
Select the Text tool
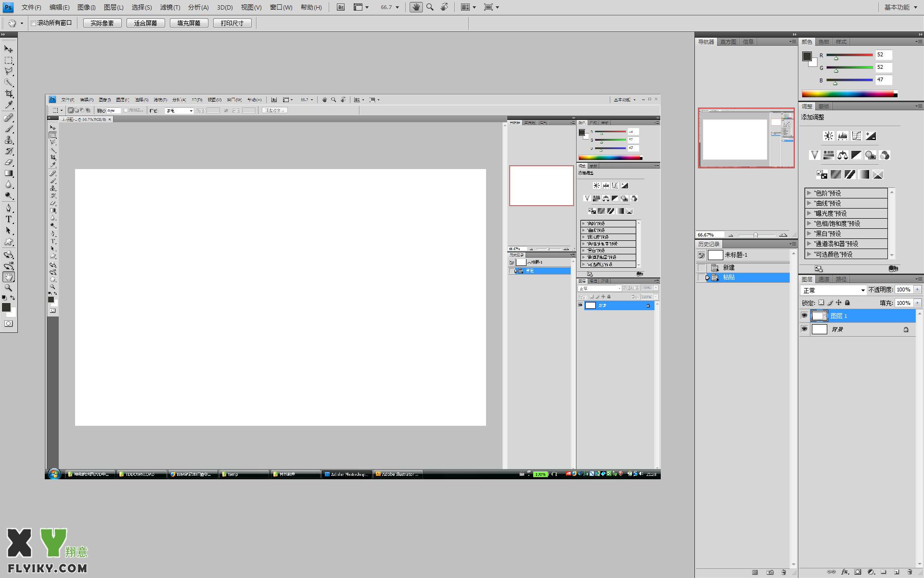point(9,219)
